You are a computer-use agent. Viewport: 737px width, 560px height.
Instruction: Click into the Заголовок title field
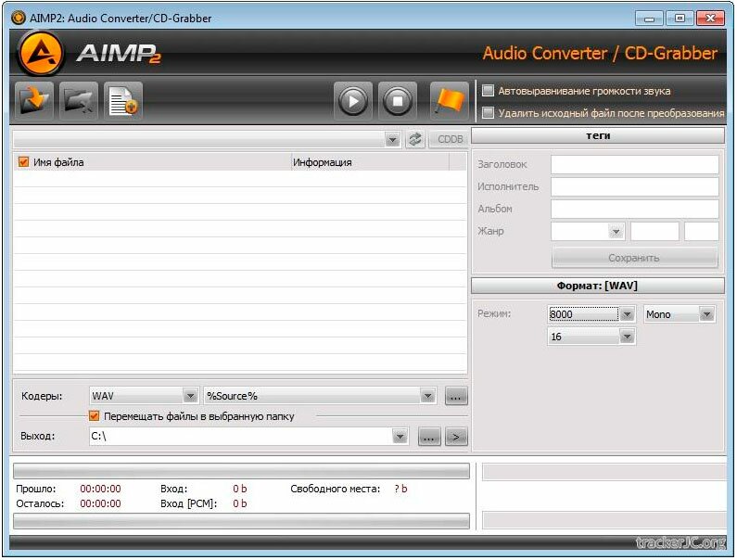[x=634, y=164]
